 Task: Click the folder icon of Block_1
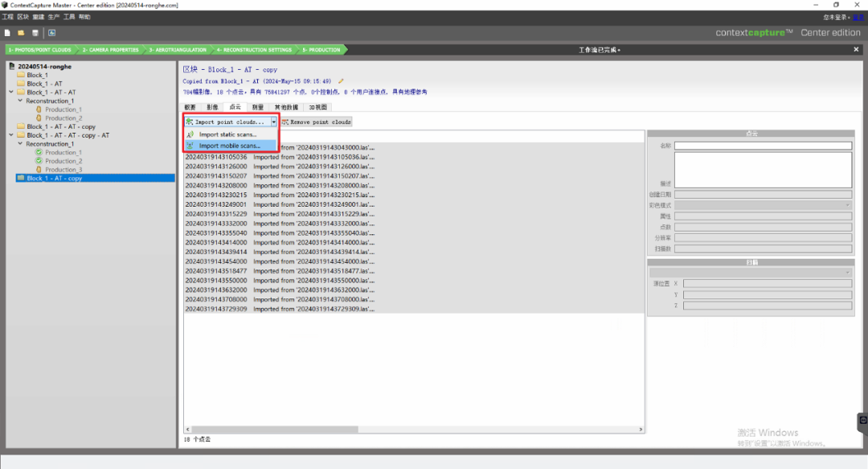click(x=21, y=75)
